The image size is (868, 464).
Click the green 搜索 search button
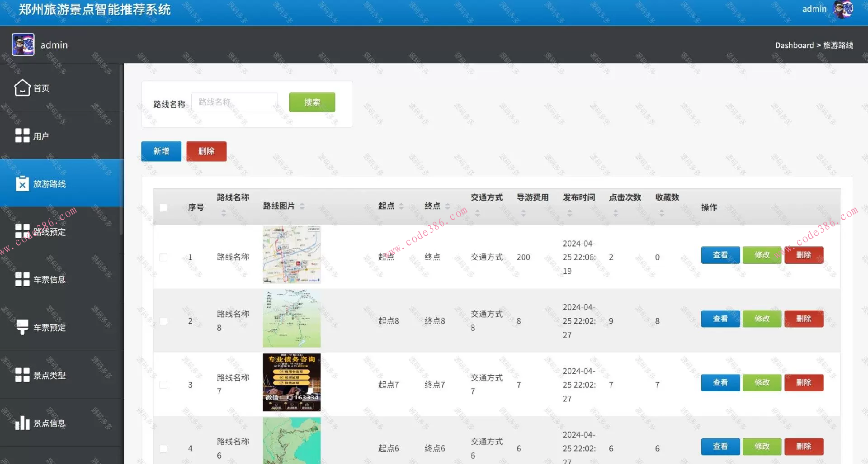pyautogui.click(x=311, y=102)
